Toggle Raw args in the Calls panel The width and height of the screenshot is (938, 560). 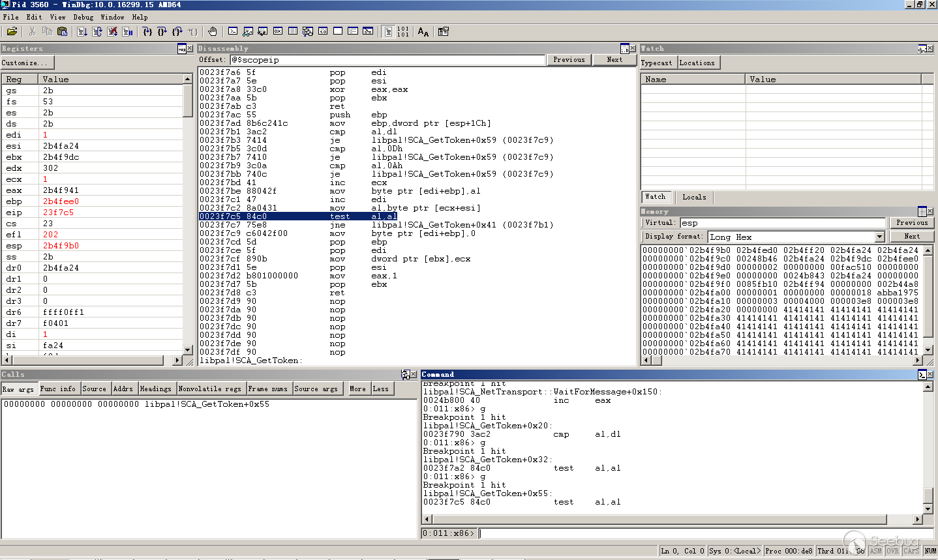[x=19, y=389]
